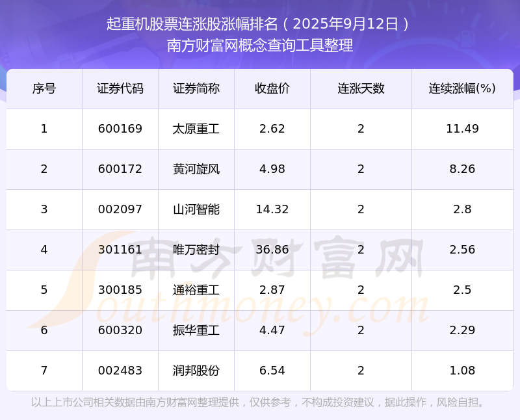The width and height of the screenshot is (520, 420).
Task: Click closing price 4.98
Action: [x=272, y=169]
